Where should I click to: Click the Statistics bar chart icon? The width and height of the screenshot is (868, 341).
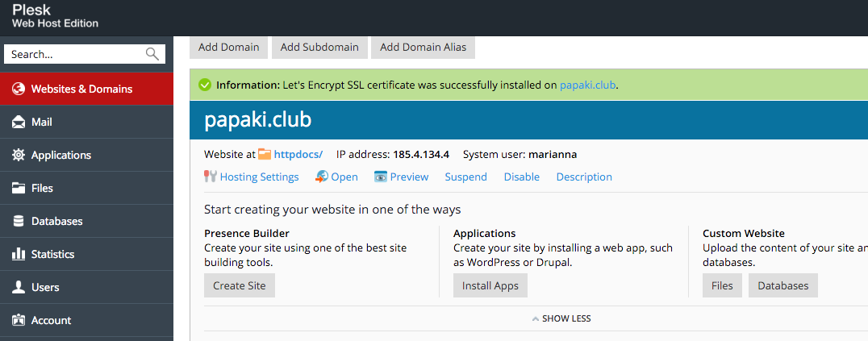[19, 254]
